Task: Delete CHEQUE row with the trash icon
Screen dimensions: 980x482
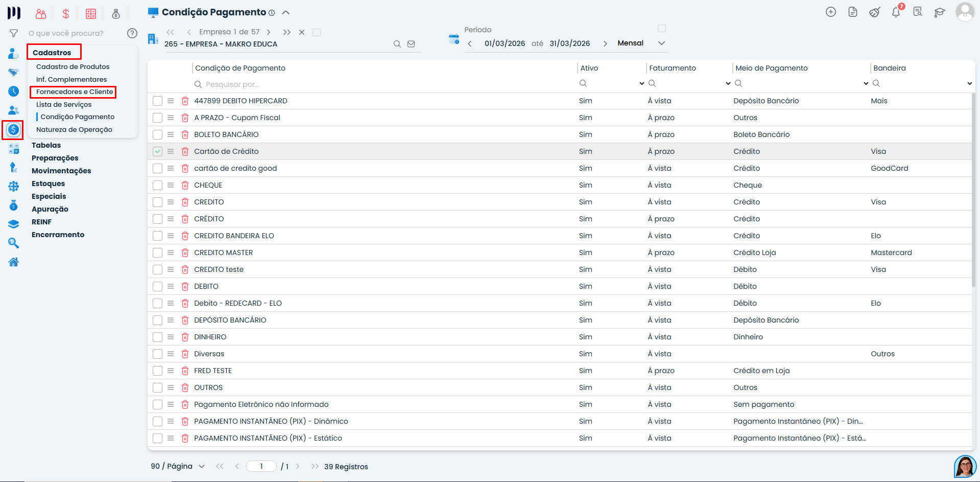Action: click(185, 185)
